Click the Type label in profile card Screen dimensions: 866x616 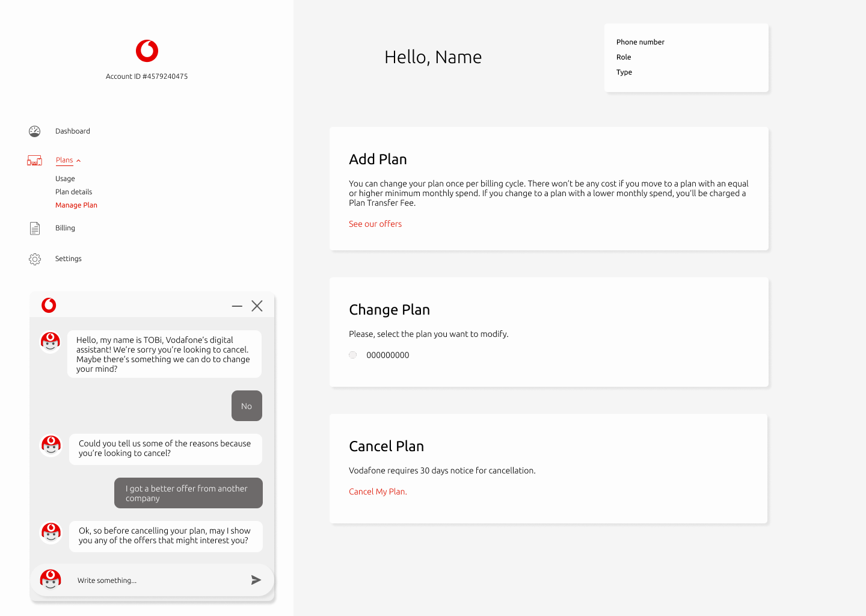tap(624, 72)
